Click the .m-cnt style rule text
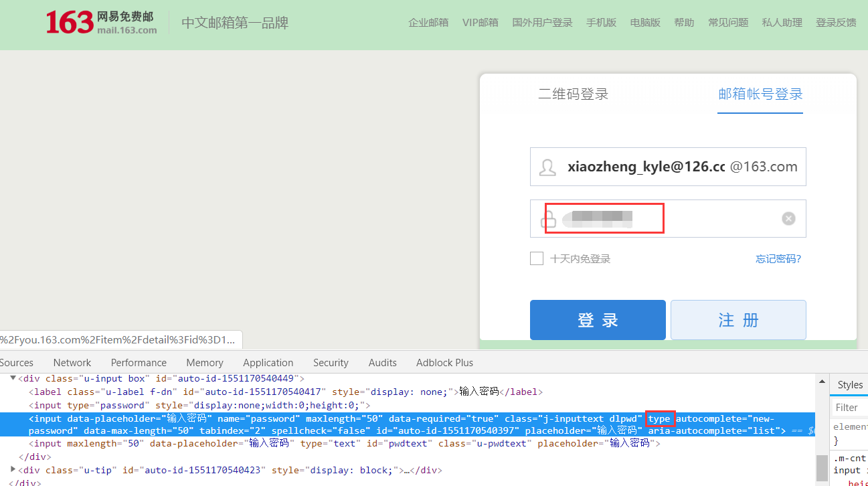This screenshot has height=486, width=868. [x=850, y=458]
